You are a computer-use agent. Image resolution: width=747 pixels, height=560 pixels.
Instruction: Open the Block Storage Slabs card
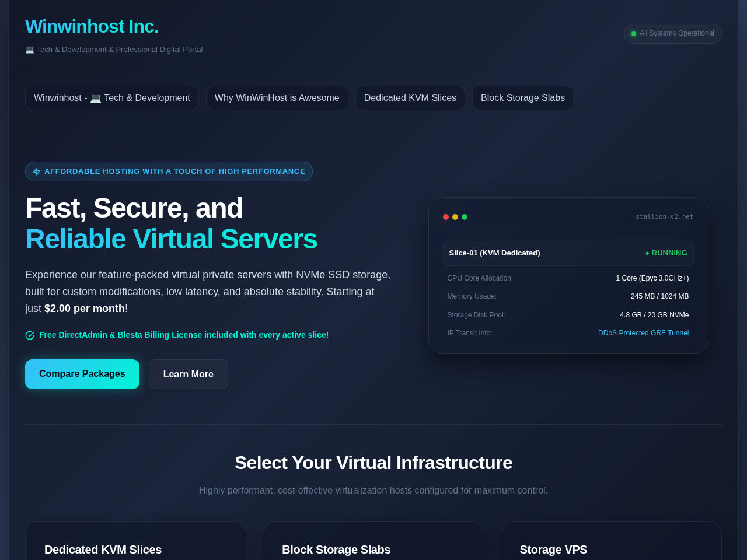tap(373, 541)
